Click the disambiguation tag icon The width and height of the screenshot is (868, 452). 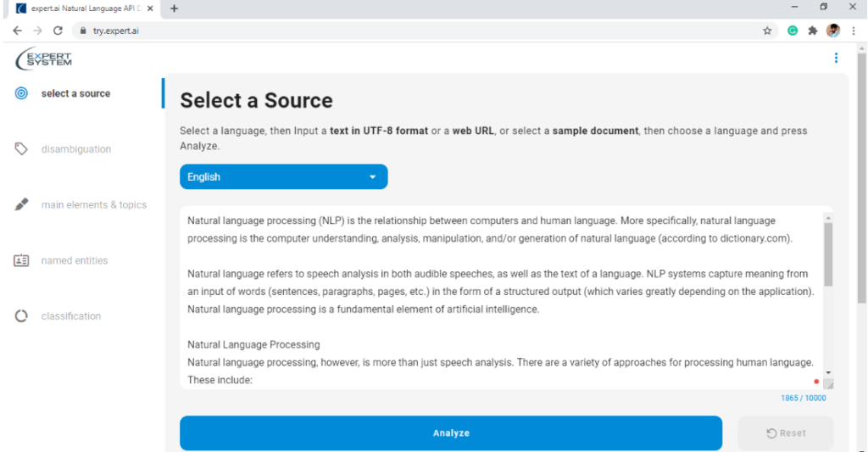[x=21, y=148]
